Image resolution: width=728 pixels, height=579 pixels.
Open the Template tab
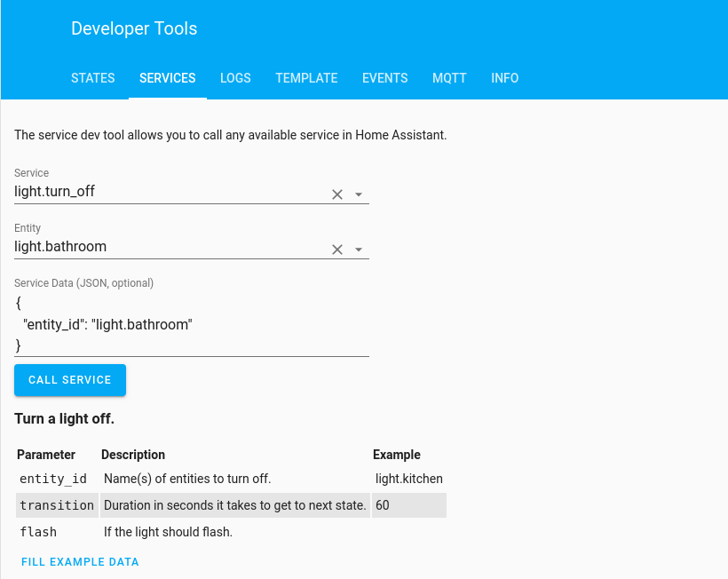[306, 78]
